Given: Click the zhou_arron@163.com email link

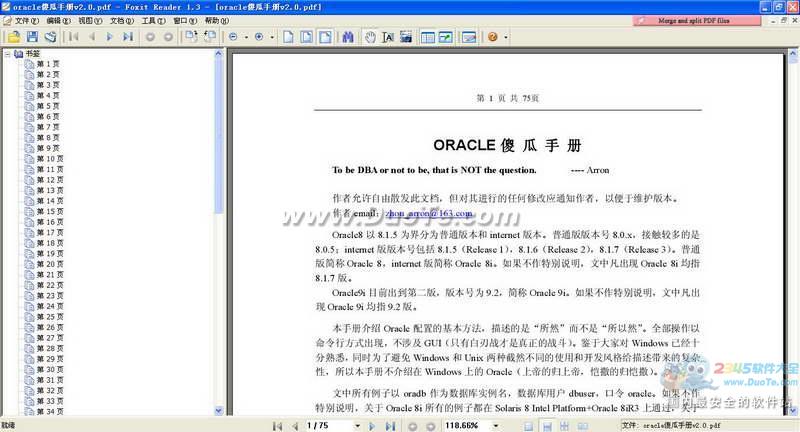Looking at the screenshot, I should coord(429,213).
